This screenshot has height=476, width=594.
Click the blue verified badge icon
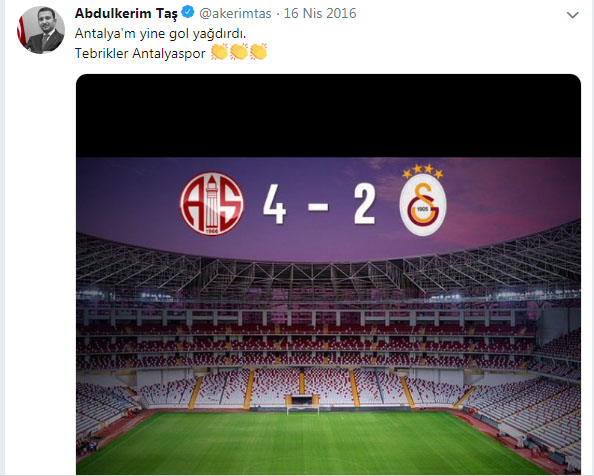(x=188, y=12)
